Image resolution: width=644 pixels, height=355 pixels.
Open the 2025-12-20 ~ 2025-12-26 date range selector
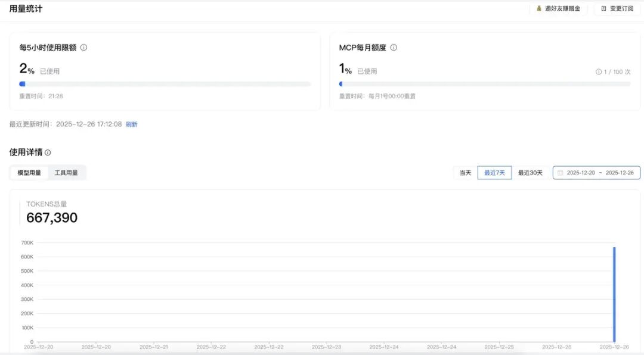(x=596, y=172)
